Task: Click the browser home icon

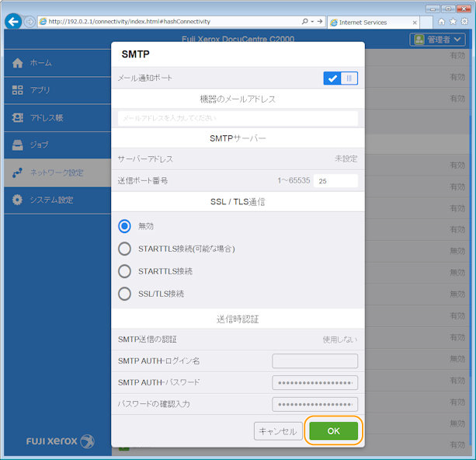Action: 441,22
